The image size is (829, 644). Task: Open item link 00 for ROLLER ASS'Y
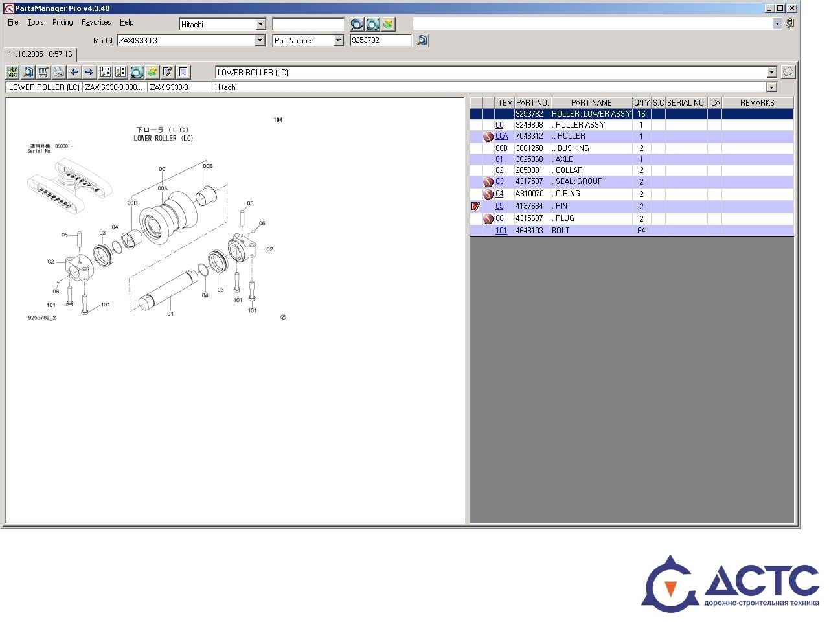tap(499, 125)
